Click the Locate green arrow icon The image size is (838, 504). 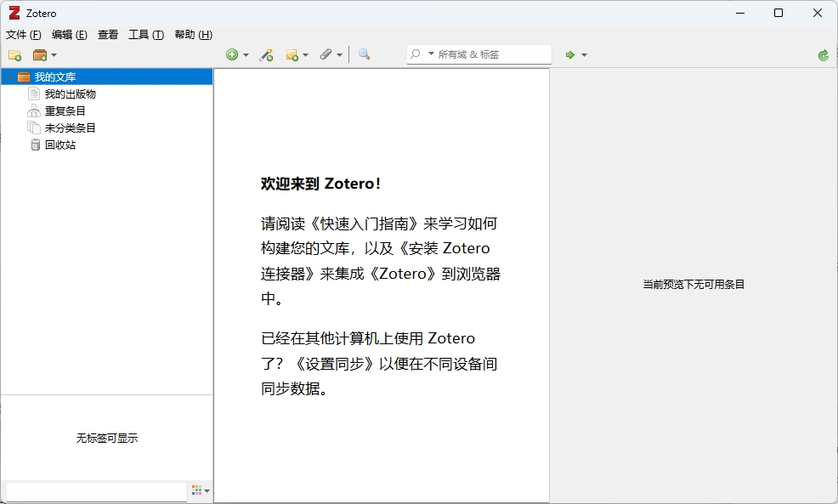point(571,54)
